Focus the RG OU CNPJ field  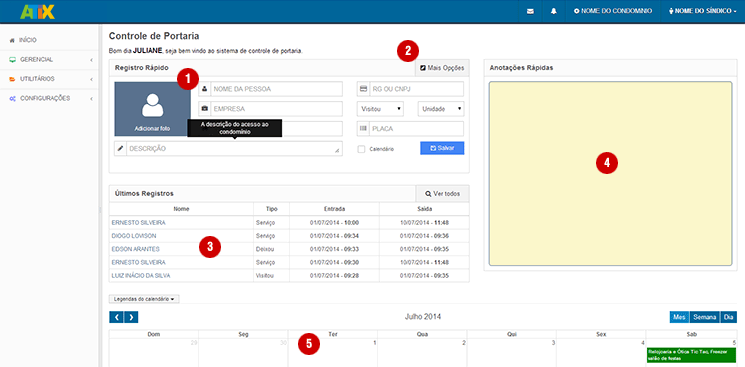[x=416, y=89]
